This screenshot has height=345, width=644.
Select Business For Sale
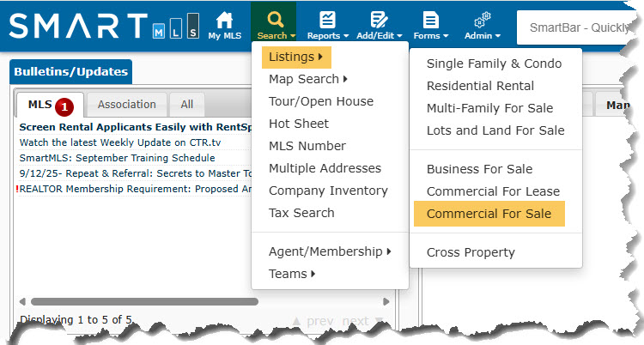click(x=479, y=169)
